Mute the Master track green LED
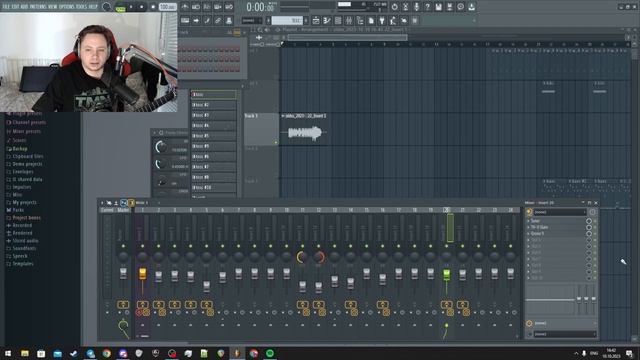This screenshot has height=360, width=640. pos(123,246)
